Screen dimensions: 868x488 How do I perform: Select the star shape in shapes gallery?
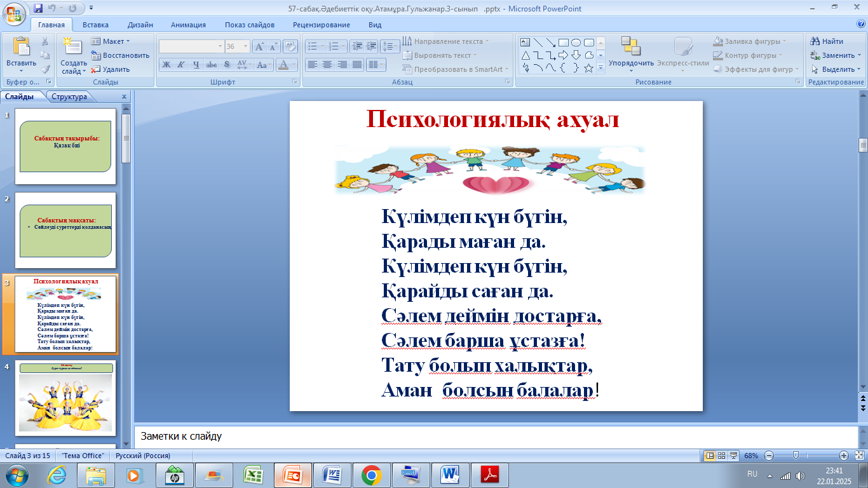pyautogui.click(x=588, y=68)
